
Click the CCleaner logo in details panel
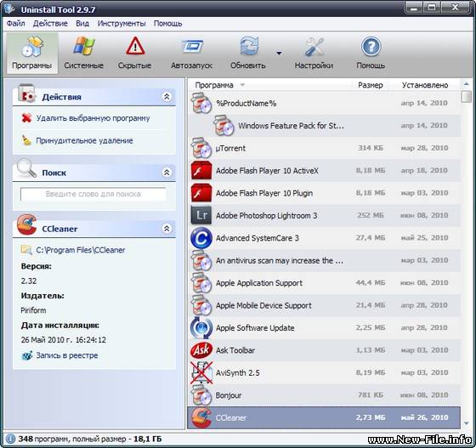(x=26, y=224)
